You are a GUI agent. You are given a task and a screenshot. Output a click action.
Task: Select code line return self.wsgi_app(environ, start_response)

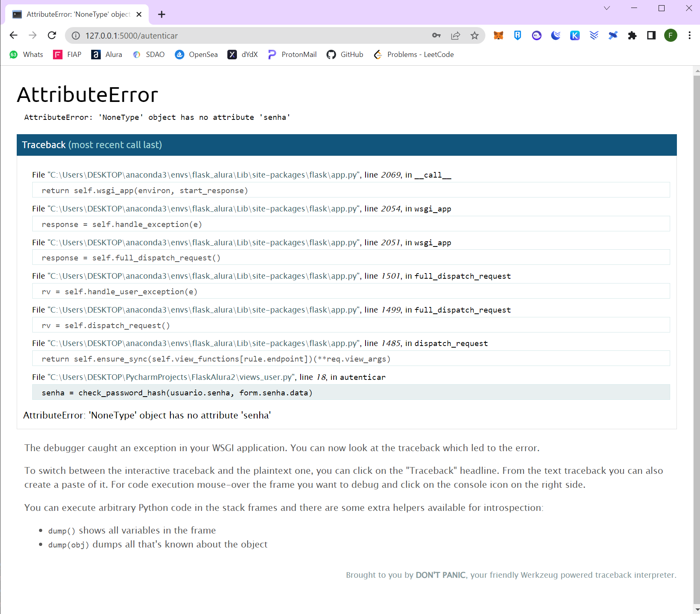click(x=351, y=190)
